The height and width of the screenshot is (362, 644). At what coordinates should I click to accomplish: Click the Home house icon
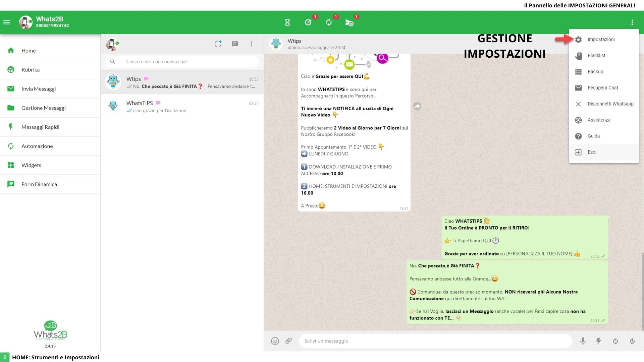[x=11, y=51]
